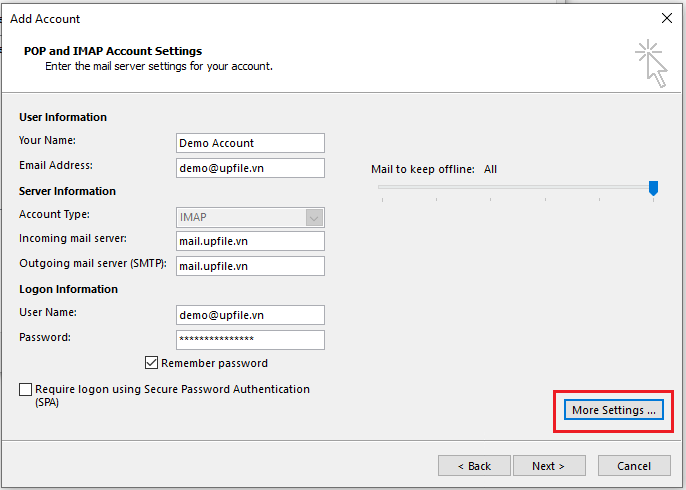Grab the Mail to keep offline slider handle
Screen dimensions: 686x490
(653, 188)
